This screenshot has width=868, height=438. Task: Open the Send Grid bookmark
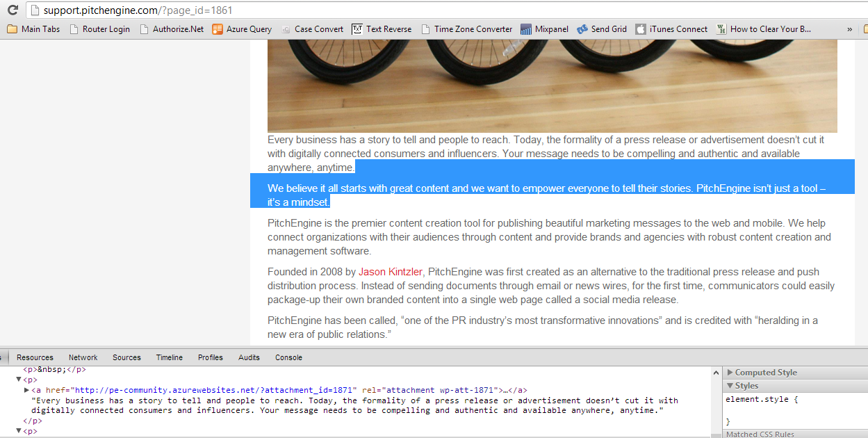pyautogui.click(x=602, y=29)
